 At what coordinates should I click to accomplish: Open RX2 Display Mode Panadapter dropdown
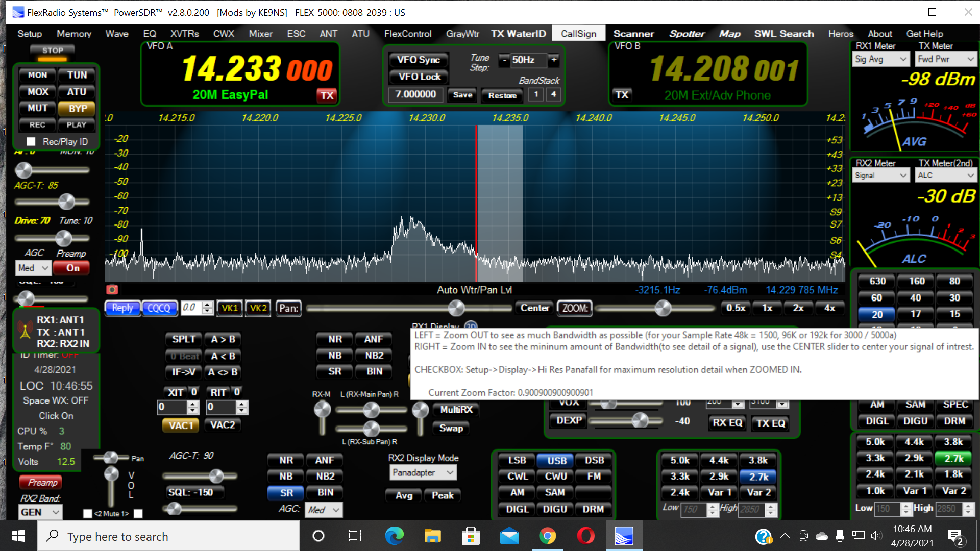coord(423,473)
